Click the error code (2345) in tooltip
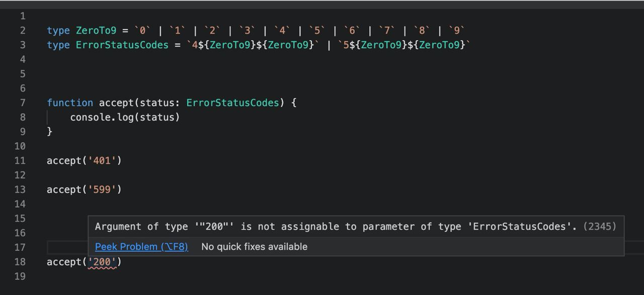 pyautogui.click(x=600, y=227)
